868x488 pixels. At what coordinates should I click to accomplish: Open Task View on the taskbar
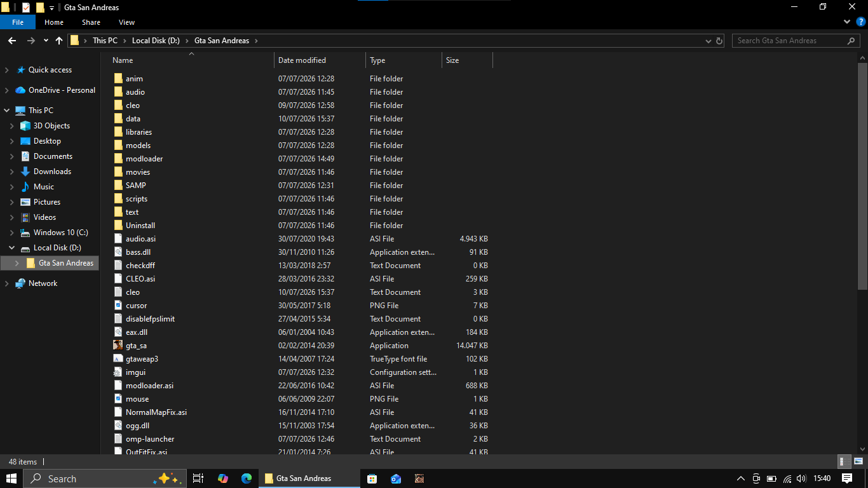pyautogui.click(x=198, y=478)
